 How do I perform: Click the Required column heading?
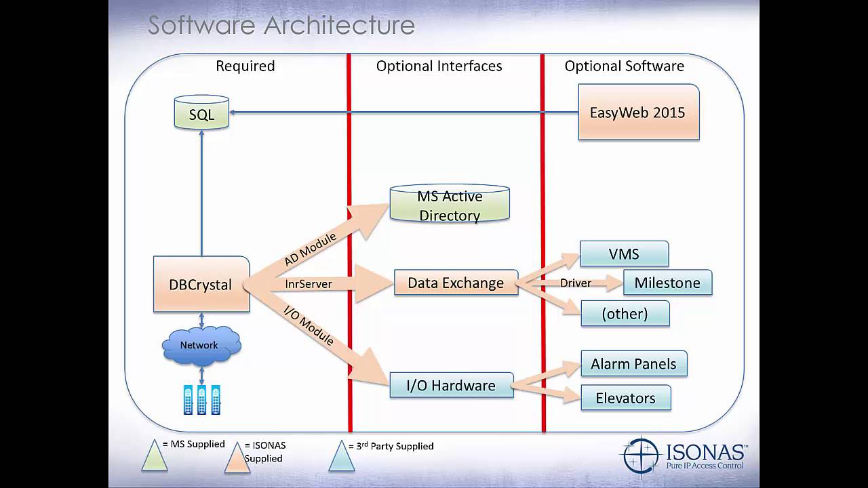[245, 66]
